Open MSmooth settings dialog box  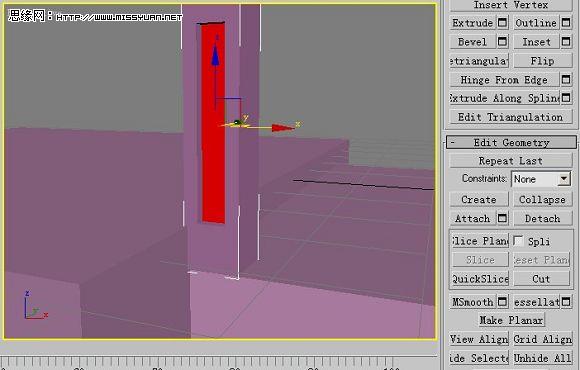click(x=502, y=302)
